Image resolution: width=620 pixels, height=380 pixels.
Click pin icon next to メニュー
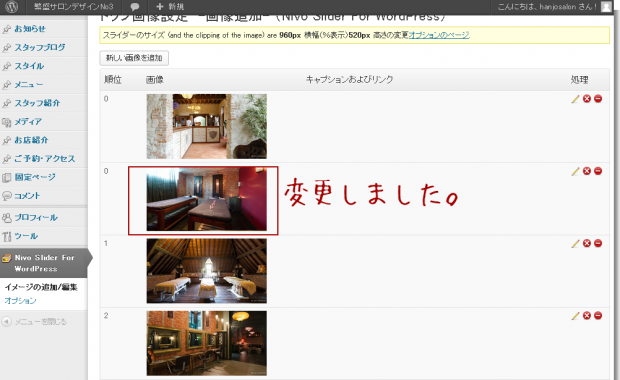click(x=7, y=85)
